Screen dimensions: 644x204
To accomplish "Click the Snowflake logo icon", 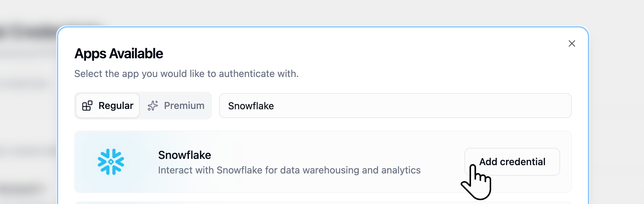I will (111, 162).
